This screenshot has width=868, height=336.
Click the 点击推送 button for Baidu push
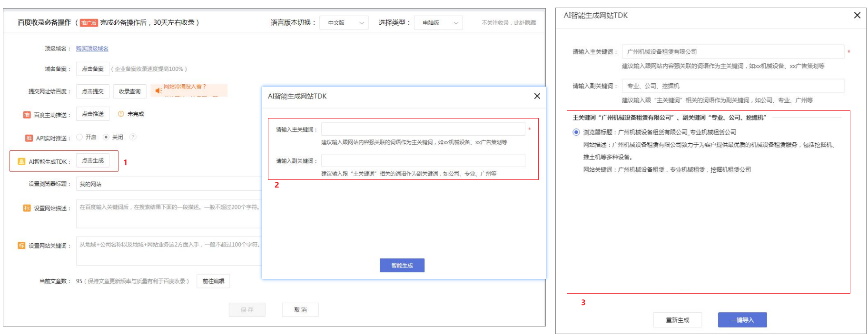pos(93,114)
